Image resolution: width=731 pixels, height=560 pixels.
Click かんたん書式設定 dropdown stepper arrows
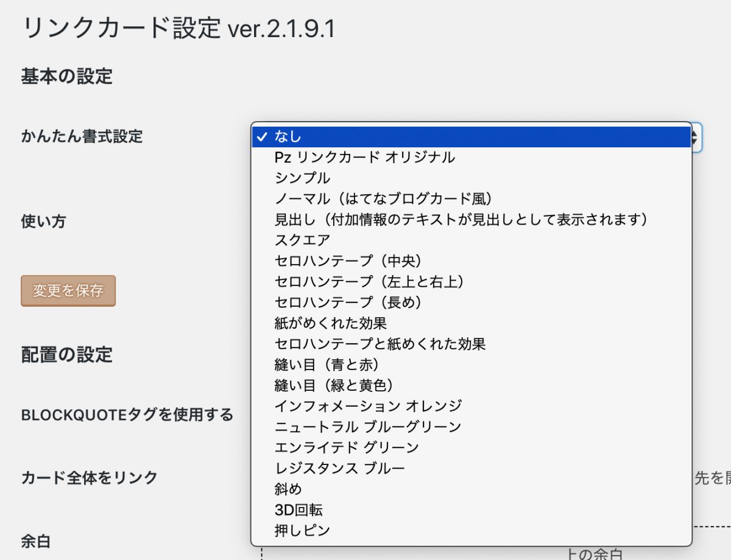(696, 137)
